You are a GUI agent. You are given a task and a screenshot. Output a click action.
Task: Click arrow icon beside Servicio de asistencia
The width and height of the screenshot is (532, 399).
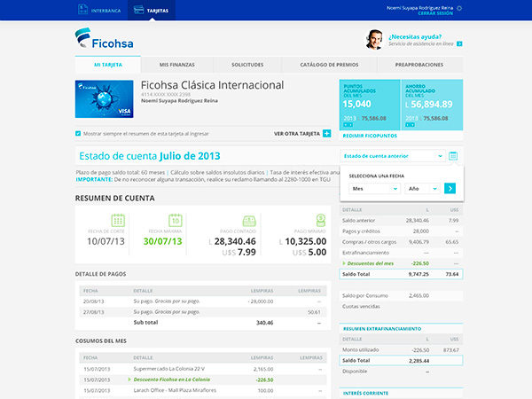click(459, 43)
